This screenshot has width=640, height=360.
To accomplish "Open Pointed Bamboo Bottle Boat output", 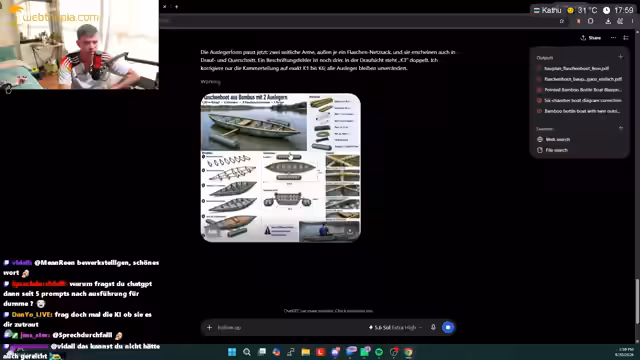I will pos(580,90).
